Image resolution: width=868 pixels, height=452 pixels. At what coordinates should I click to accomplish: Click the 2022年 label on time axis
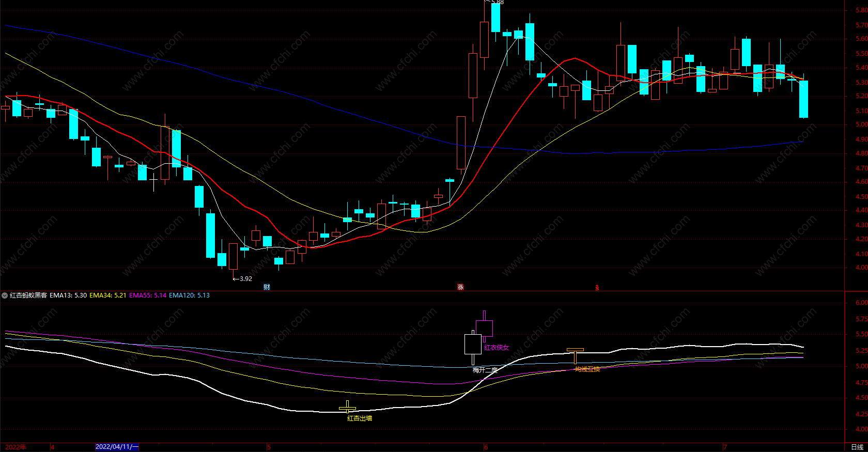coord(16,447)
